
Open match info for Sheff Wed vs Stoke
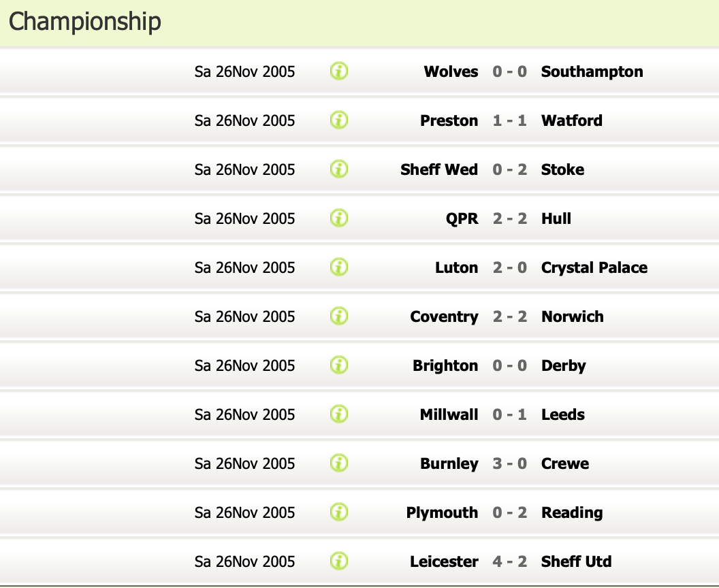(339, 169)
